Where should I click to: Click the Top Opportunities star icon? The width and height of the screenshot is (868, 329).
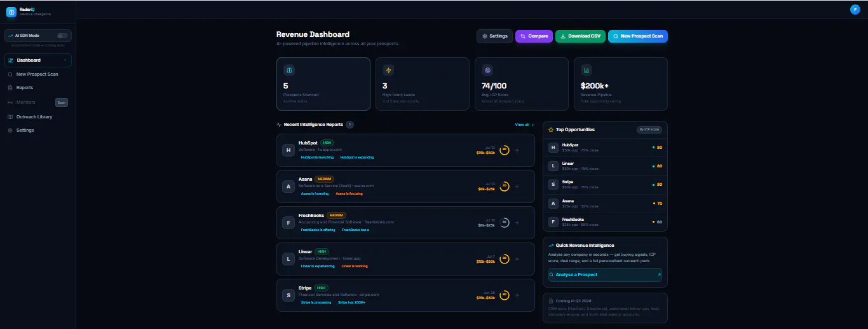(551, 129)
